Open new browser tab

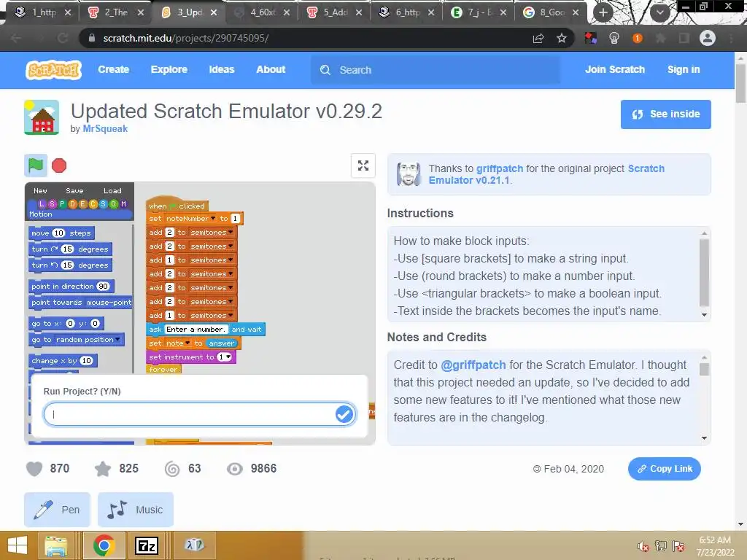pyautogui.click(x=603, y=12)
